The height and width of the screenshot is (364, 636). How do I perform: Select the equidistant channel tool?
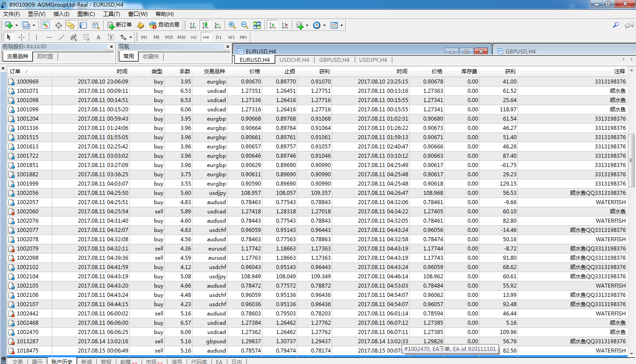coord(73,37)
